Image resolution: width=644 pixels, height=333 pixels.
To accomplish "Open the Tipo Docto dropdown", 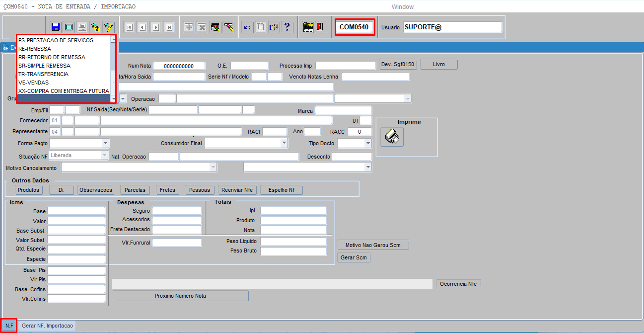I will pos(368,143).
